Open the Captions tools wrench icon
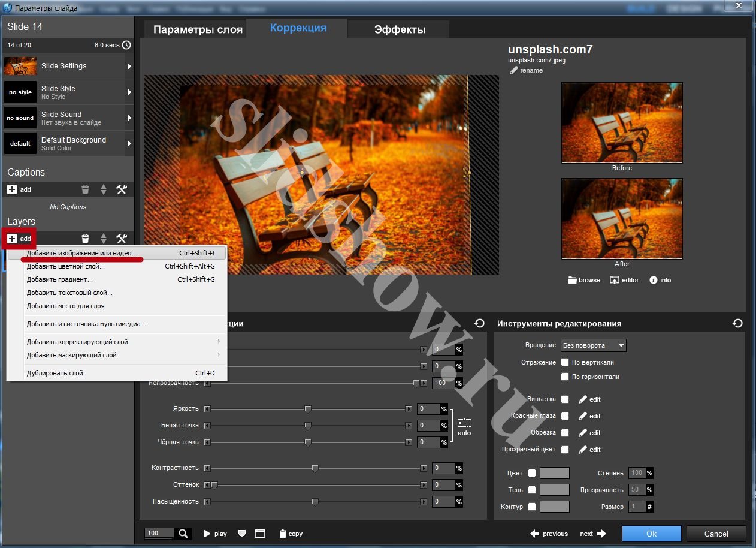 pos(122,189)
